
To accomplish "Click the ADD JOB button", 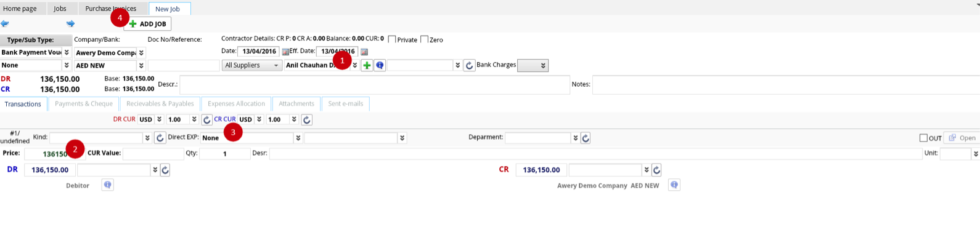I will click(147, 24).
